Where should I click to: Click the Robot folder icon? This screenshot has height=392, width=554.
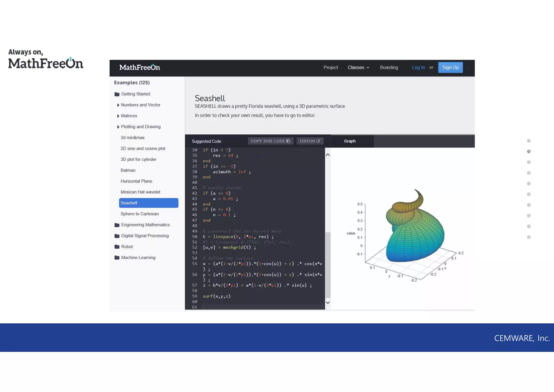pos(117,247)
